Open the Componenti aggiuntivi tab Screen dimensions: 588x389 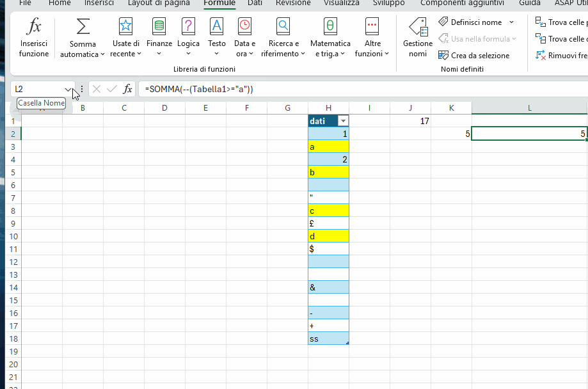tap(462, 3)
